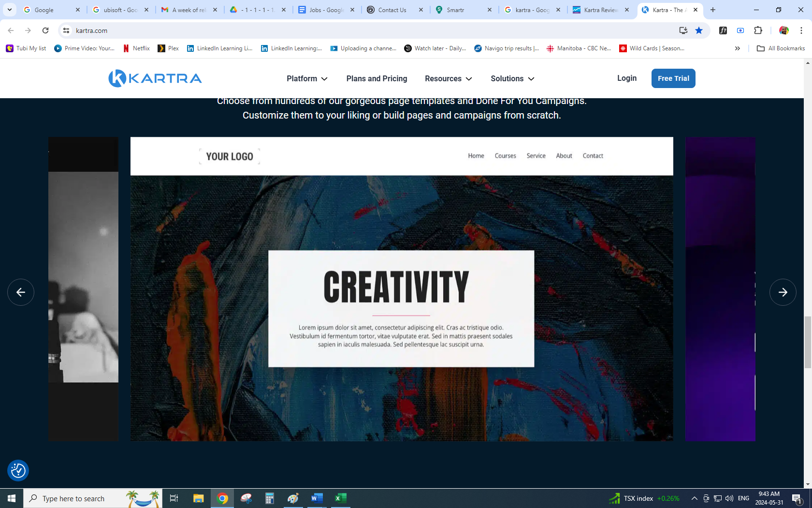The width and height of the screenshot is (812, 508).
Task: Open the cookie consent preferences icon
Action: (x=18, y=470)
